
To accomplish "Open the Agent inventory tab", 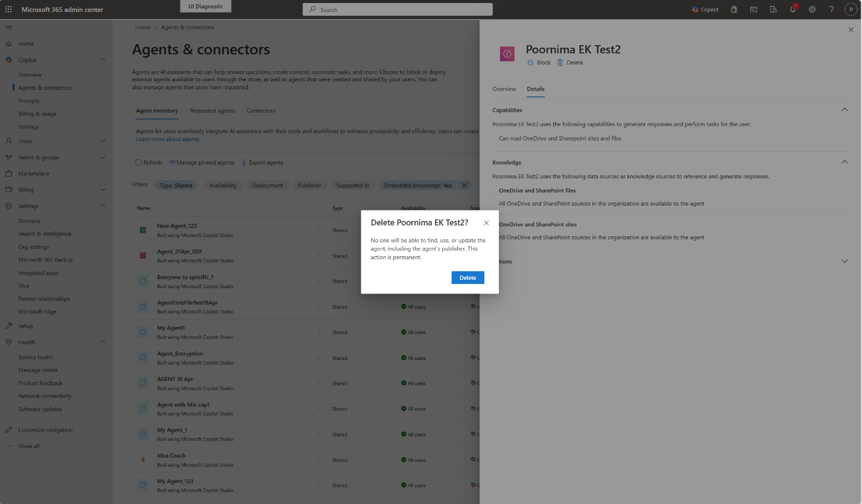I will pos(157,111).
